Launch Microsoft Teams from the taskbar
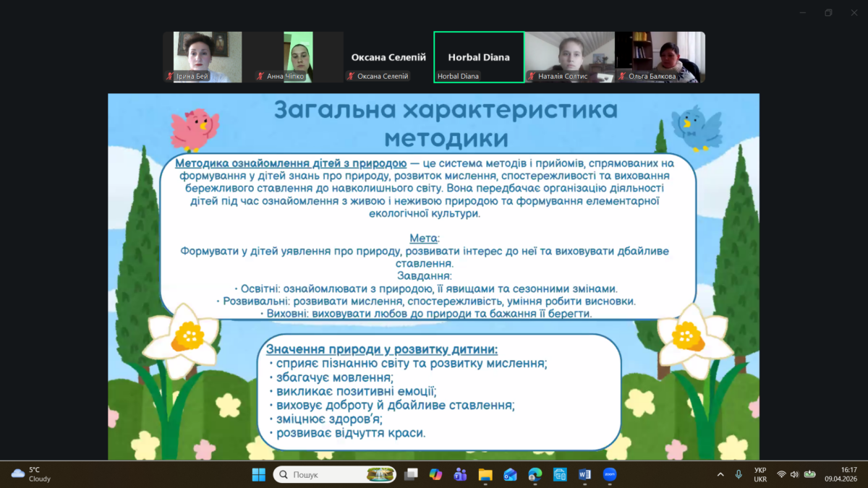This screenshot has width=868, height=488. pyautogui.click(x=460, y=474)
